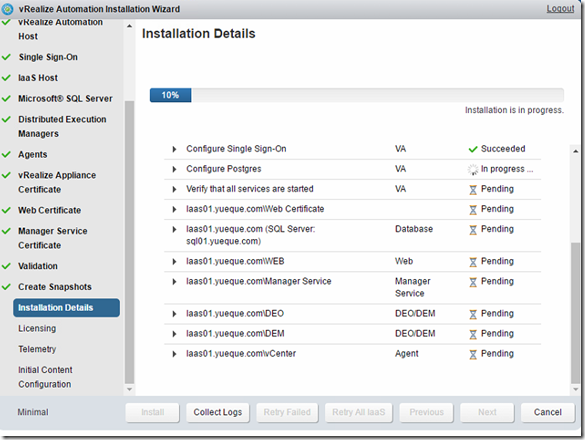Image resolution: width=585 pixels, height=440 pixels.
Task: Go to the Create Snapshots step
Action: pos(55,287)
